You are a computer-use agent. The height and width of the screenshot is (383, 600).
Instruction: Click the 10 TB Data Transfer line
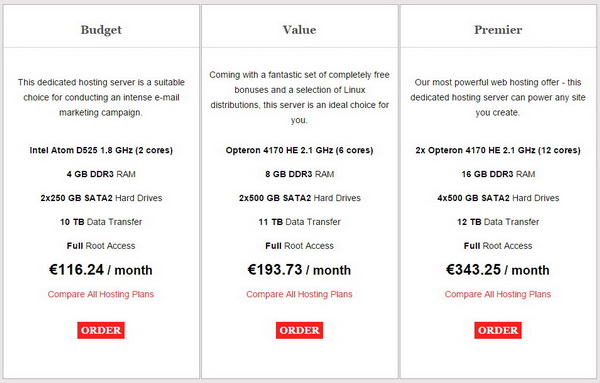tap(101, 222)
